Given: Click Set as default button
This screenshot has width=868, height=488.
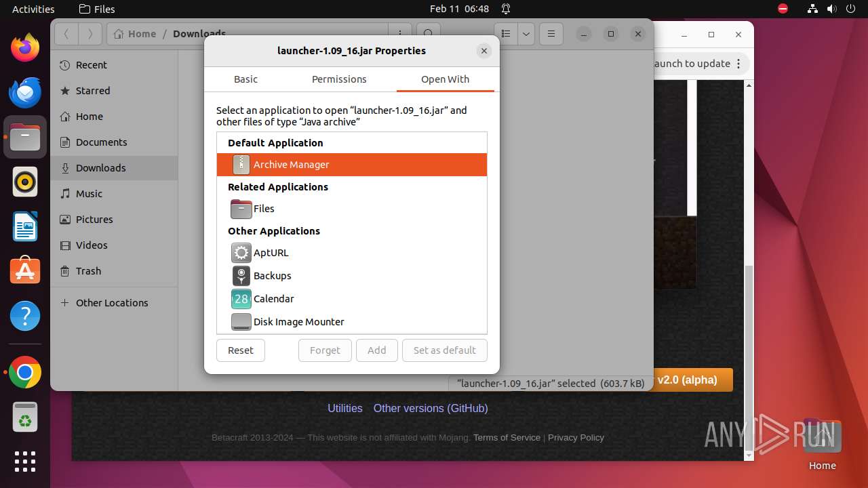Looking at the screenshot, I should (445, 350).
